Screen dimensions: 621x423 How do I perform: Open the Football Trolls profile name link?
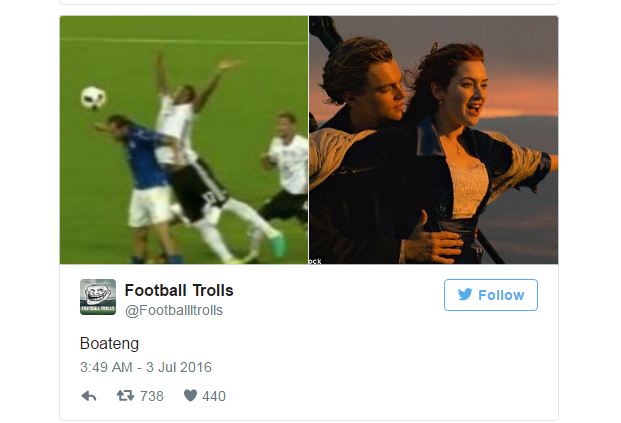pos(179,290)
